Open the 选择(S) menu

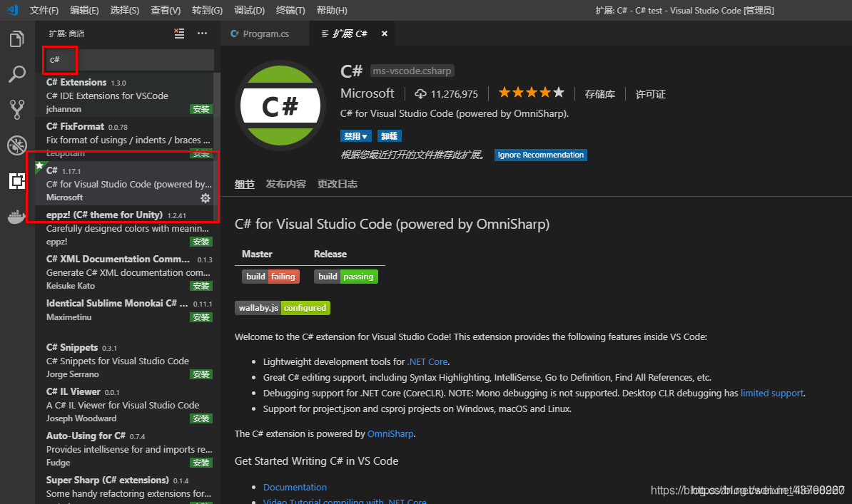tap(124, 10)
